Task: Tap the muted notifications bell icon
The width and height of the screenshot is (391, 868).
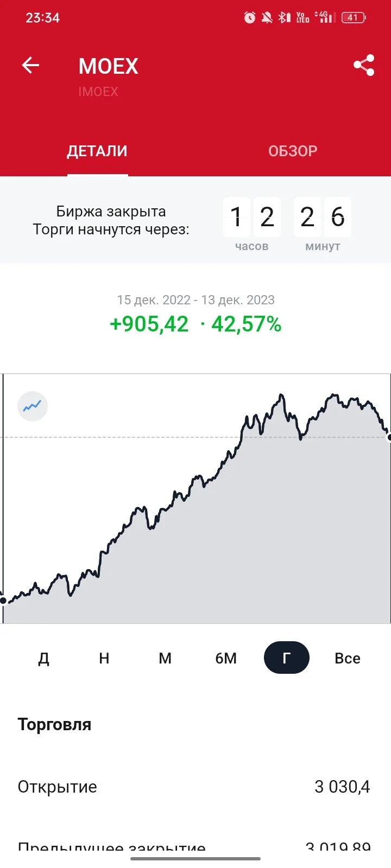Action: [267, 18]
